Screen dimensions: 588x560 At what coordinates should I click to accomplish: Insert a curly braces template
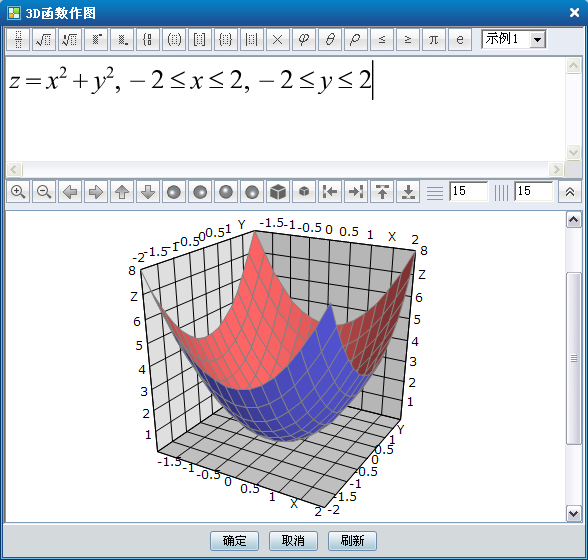pyautogui.click(x=226, y=39)
